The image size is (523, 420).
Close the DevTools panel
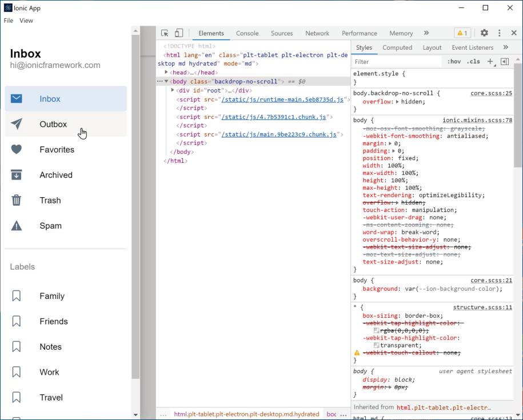(514, 33)
